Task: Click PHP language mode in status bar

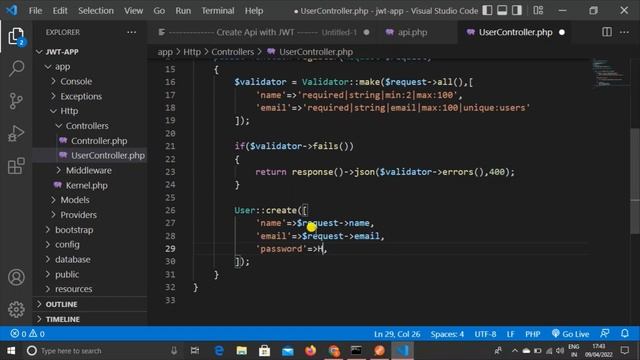Action: 533,334
